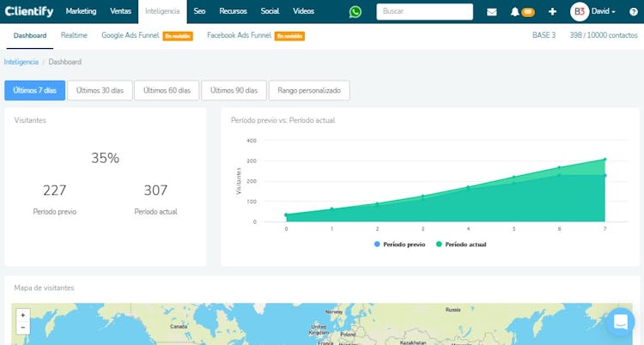The width and height of the screenshot is (644, 345).
Task: Open the mail envelope inbox icon
Action: (492, 12)
